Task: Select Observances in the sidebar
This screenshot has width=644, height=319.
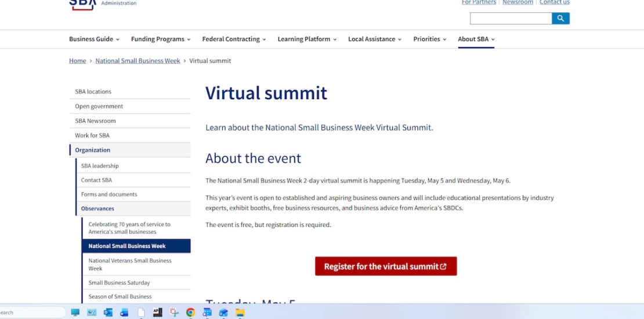Action: 133,209
